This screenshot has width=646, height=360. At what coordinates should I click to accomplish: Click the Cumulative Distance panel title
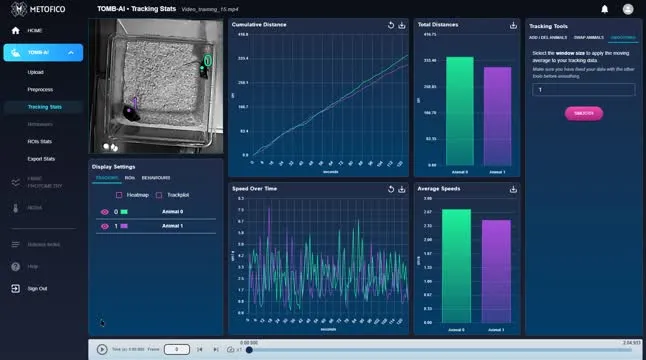coord(259,25)
